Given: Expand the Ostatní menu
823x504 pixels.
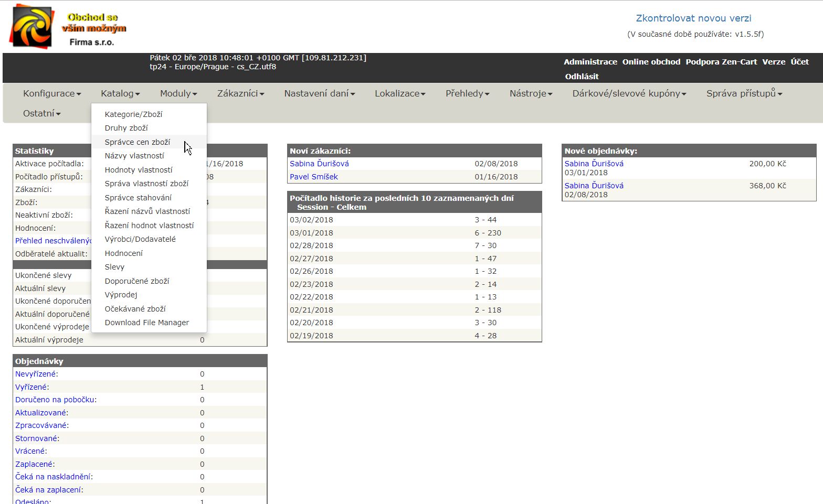Looking at the screenshot, I should pyautogui.click(x=41, y=113).
